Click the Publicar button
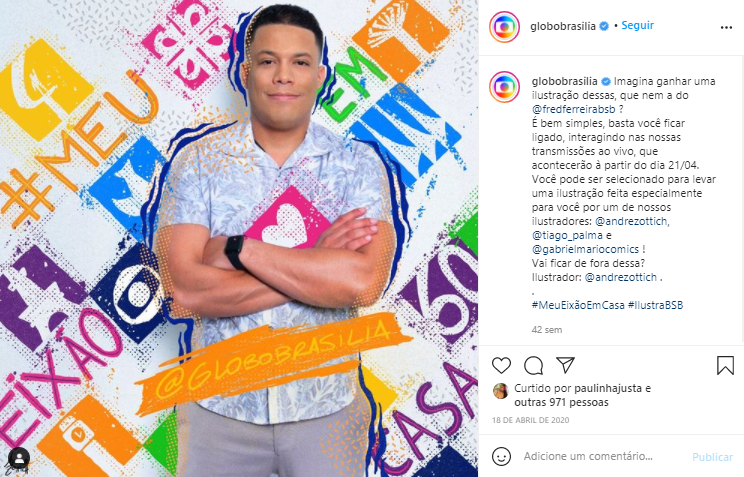This screenshot has height=477, width=744. [x=712, y=457]
